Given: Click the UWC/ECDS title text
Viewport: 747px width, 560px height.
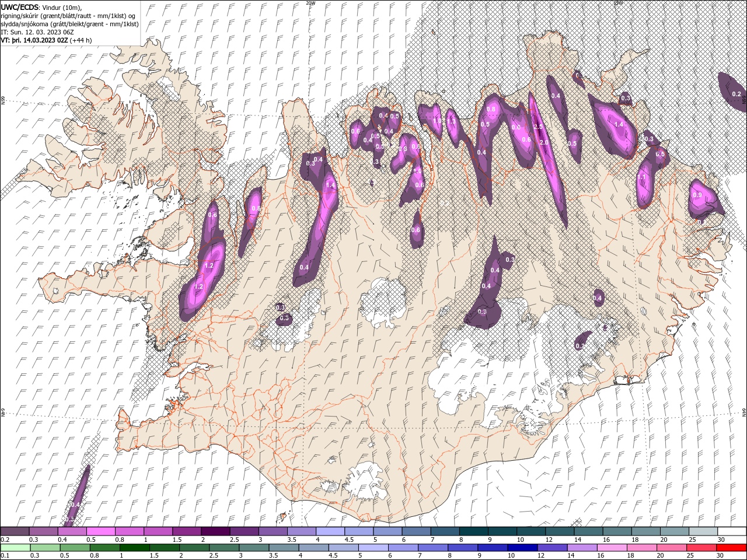Looking at the screenshot, I should tap(20, 7).
